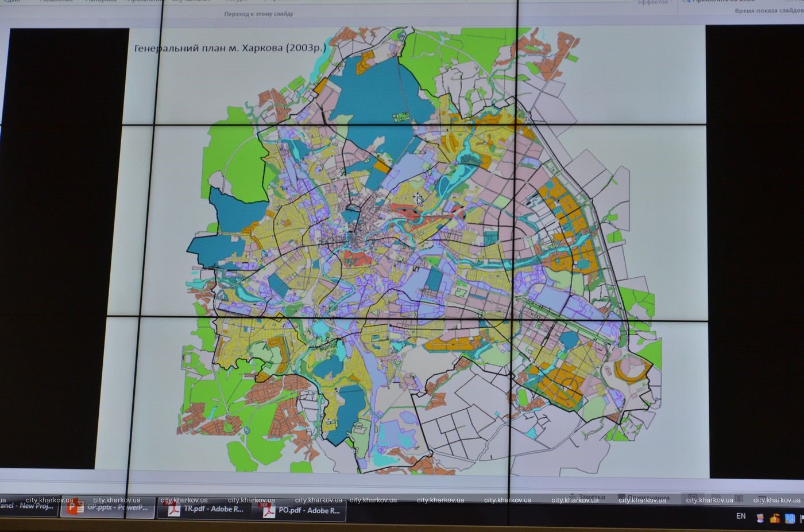Click 'Время показа слайдов' ribbon label
Viewport: 804px width, 532px height.
pyautogui.click(x=769, y=11)
